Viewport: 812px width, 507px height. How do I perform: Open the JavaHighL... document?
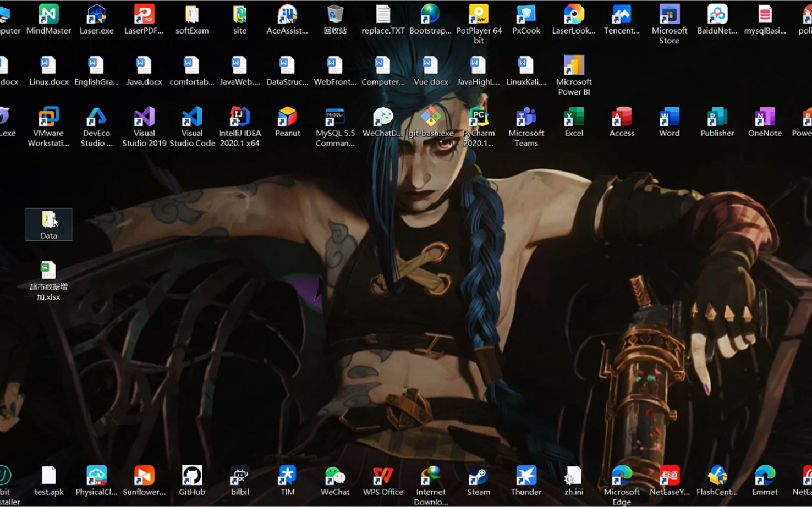(479, 70)
